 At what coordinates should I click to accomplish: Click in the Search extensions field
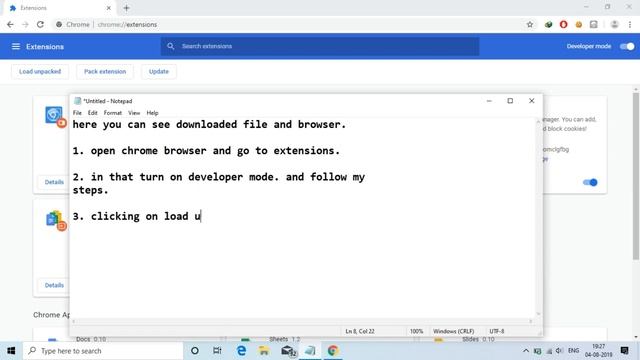click(x=320, y=47)
